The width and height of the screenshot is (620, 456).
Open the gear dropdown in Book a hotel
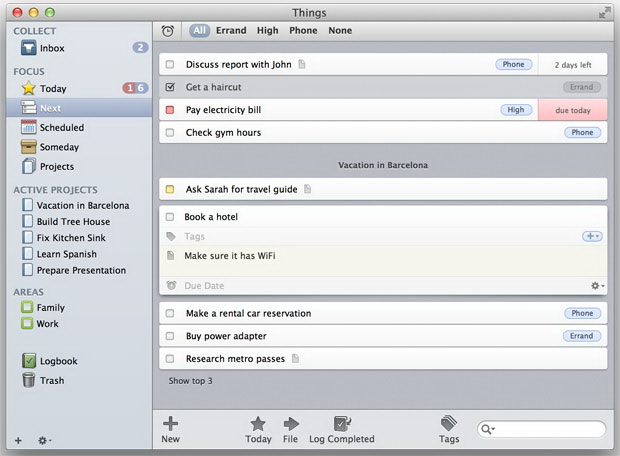[x=597, y=286]
